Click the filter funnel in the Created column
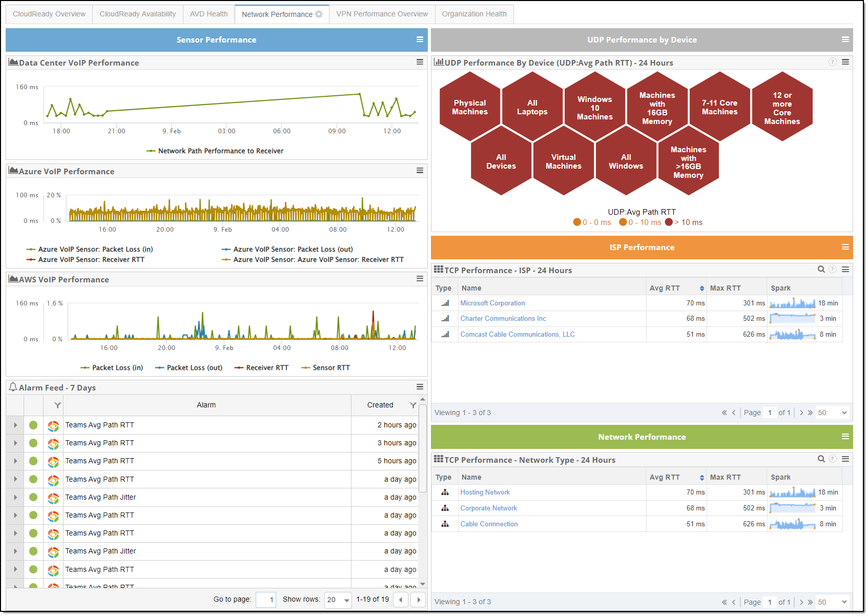The width and height of the screenshot is (868, 616). (x=413, y=405)
